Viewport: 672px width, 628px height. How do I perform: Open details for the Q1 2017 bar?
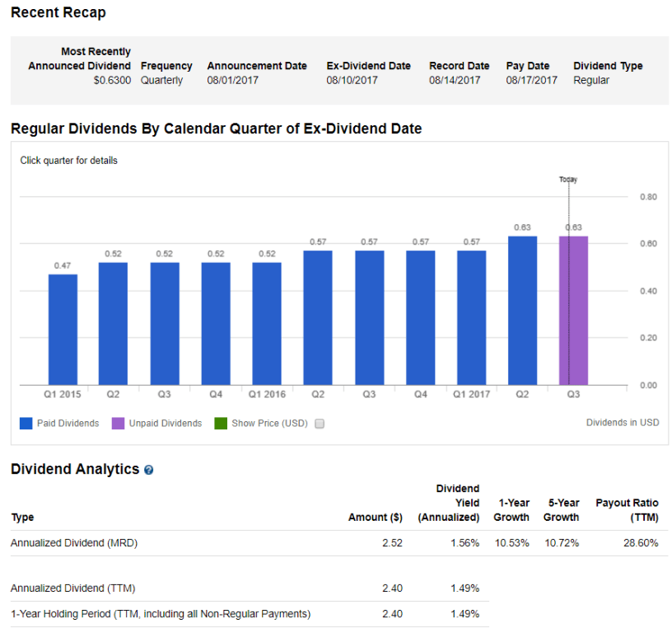click(x=471, y=317)
